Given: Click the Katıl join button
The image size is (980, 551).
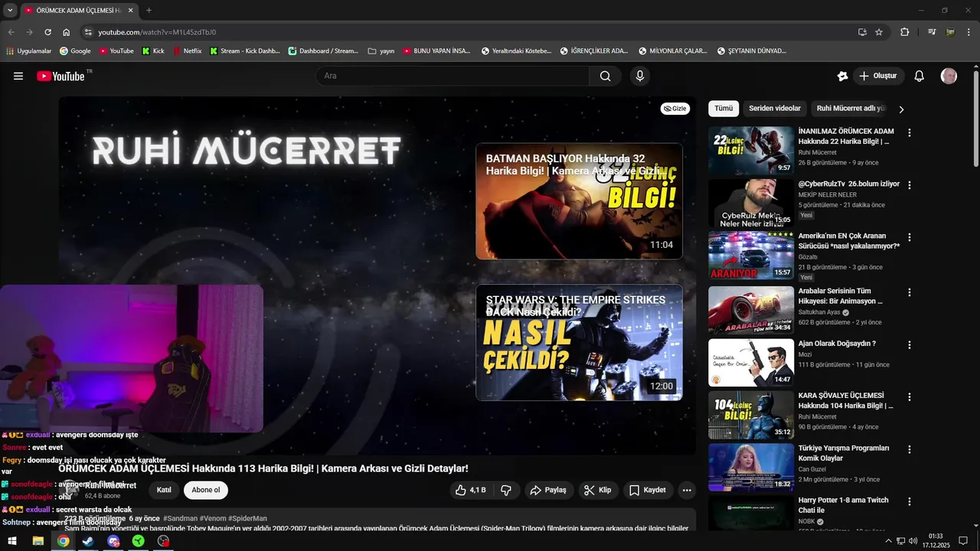Looking at the screenshot, I should [x=164, y=490].
